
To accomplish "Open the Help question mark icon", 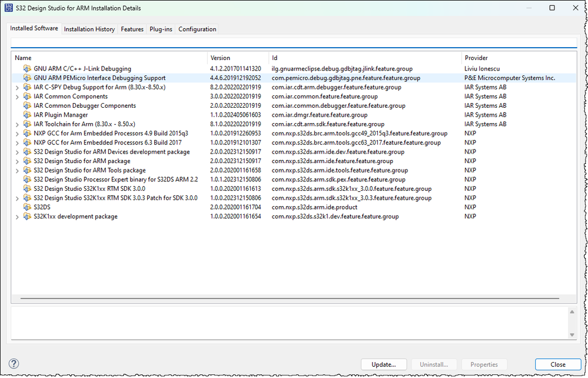I will (x=12, y=364).
